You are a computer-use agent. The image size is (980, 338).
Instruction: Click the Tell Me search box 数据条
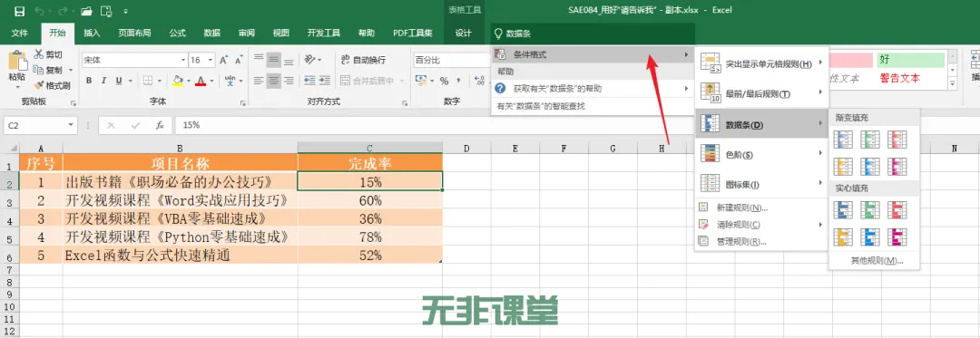coord(593,33)
